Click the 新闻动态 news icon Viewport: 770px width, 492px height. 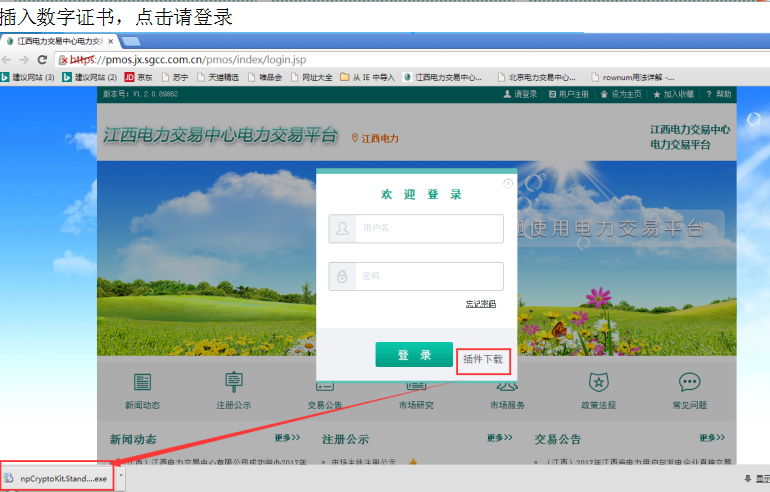[x=142, y=383]
